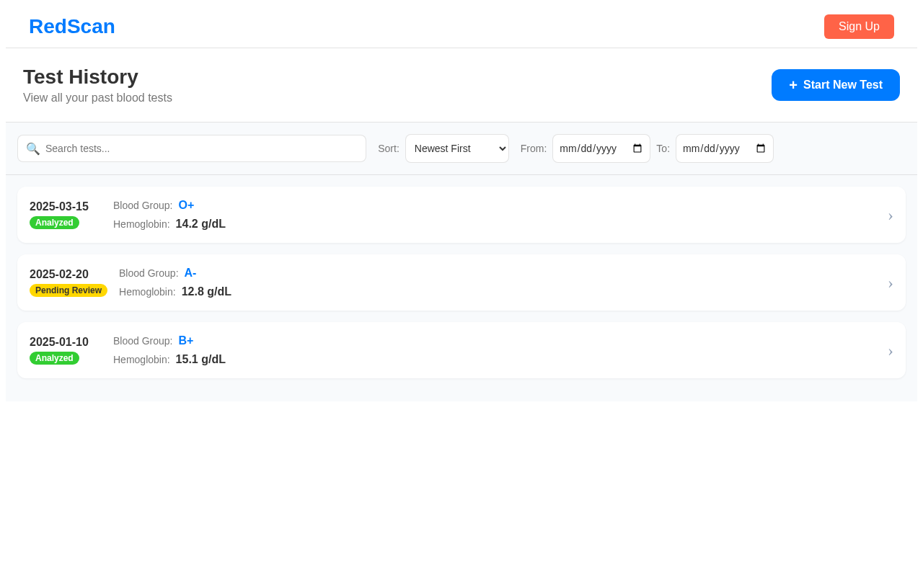
Task: Open the From date calendar picker icon
Action: 637,148
